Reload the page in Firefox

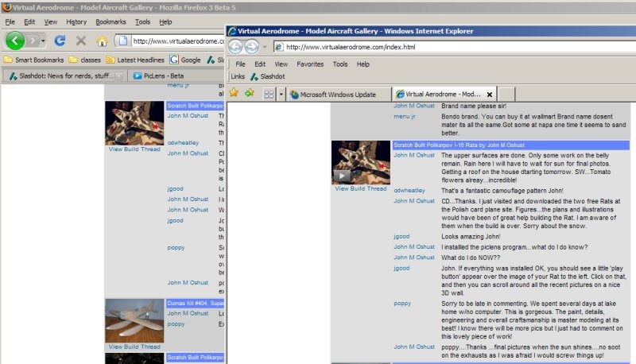[x=60, y=41]
